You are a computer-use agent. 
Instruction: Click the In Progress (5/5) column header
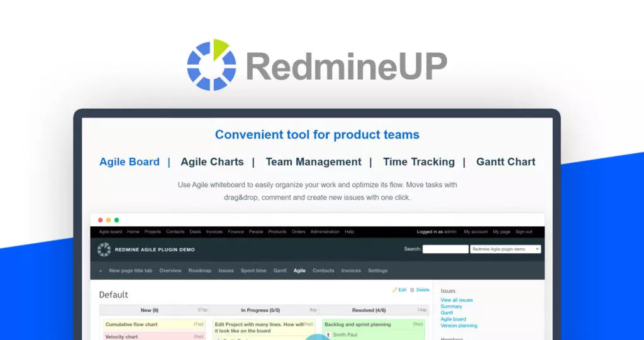[264, 310]
